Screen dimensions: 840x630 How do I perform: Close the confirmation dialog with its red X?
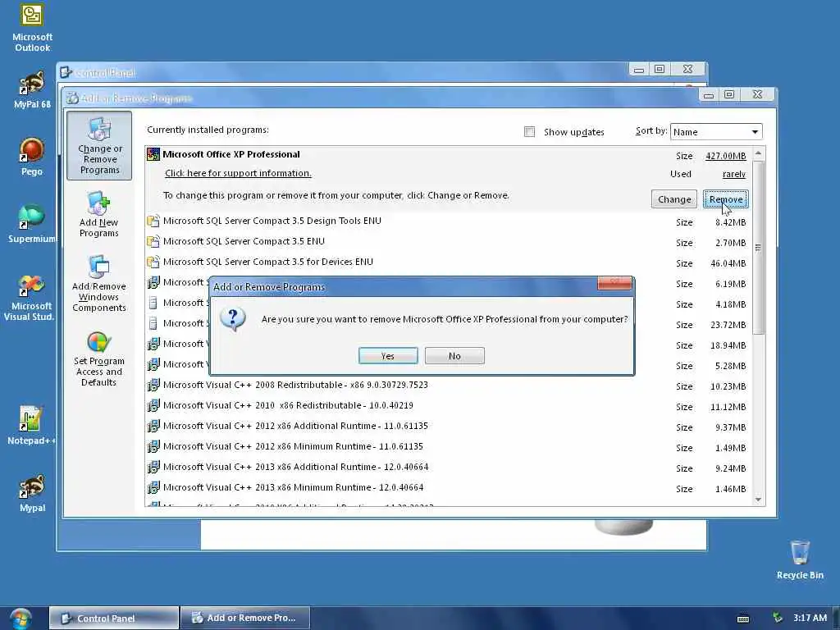pyautogui.click(x=614, y=283)
